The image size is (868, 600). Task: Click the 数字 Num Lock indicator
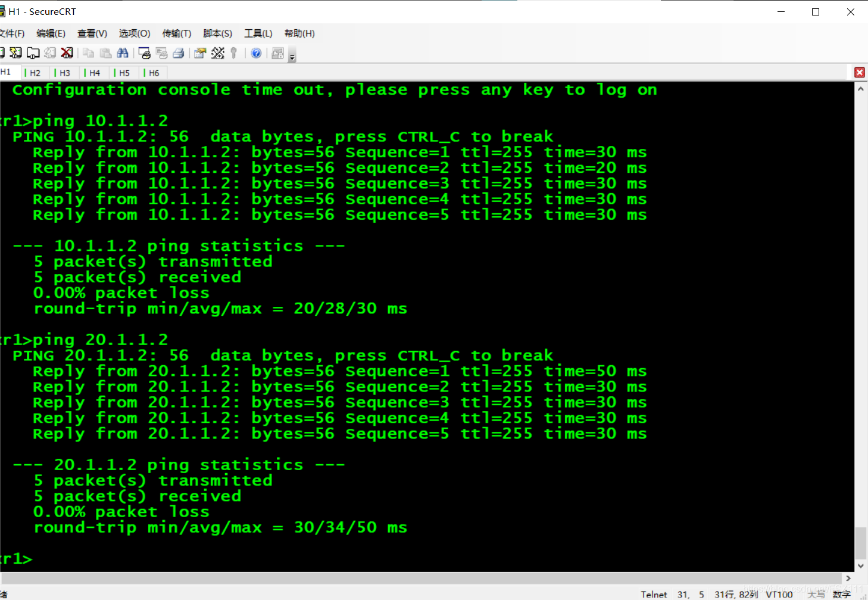coord(841,594)
